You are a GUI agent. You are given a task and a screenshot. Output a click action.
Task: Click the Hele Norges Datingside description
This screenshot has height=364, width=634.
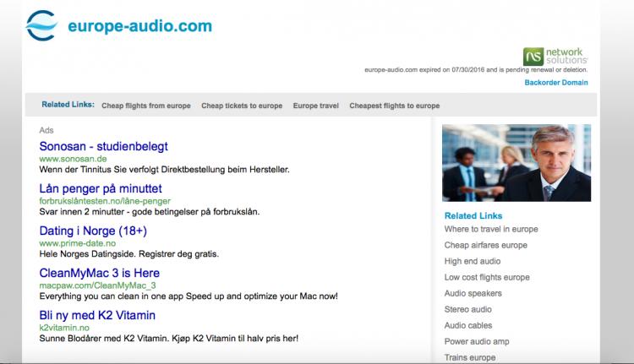coord(128,254)
